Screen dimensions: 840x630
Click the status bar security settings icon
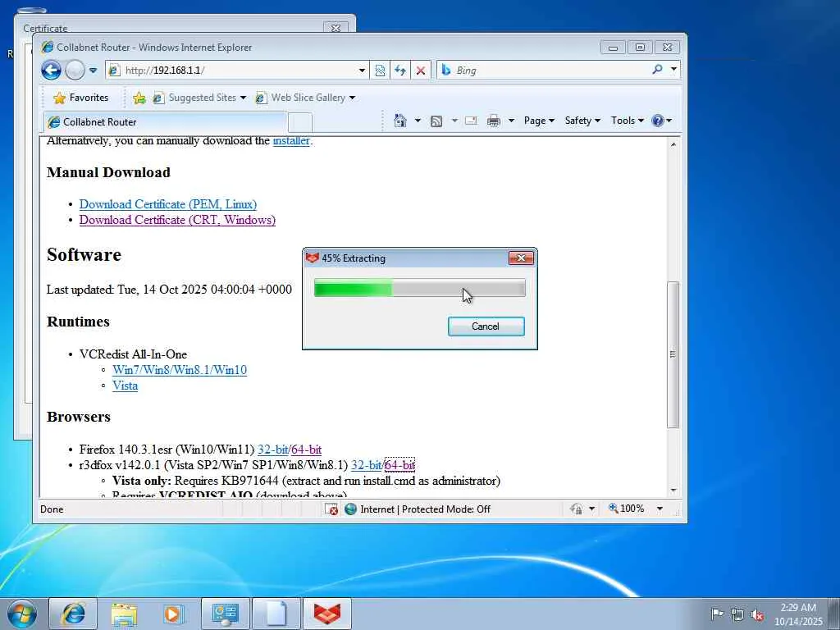coord(577,509)
